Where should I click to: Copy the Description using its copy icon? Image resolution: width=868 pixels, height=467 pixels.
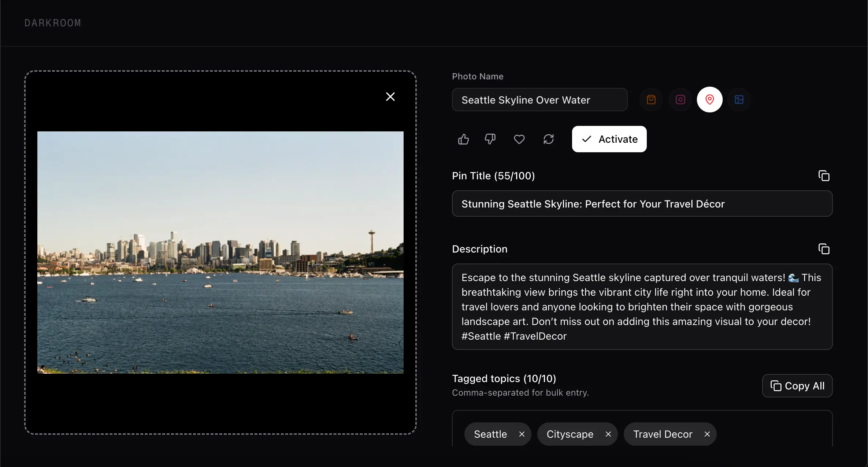[x=824, y=249]
